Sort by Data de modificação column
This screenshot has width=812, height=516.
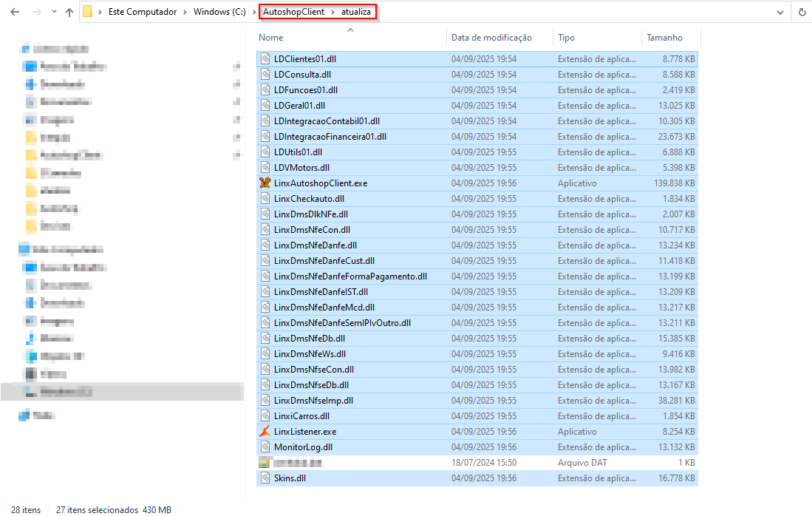click(491, 37)
